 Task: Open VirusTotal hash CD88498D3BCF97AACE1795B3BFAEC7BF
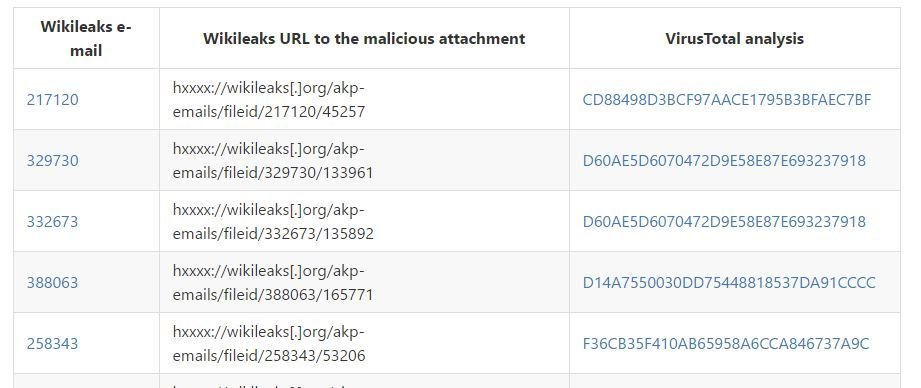[x=727, y=100]
